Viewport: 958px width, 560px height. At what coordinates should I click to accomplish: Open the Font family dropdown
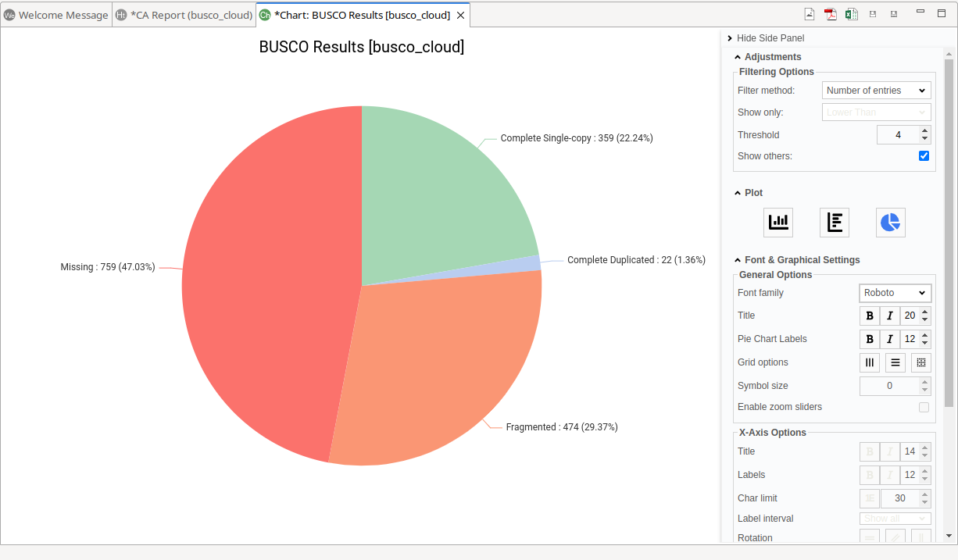tap(895, 293)
